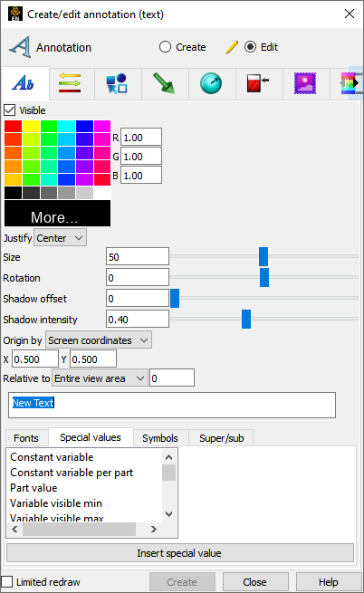This screenshot has width=364, height=593.
Task: Pick the top cyan color swatch
Action: coord(67,127)
